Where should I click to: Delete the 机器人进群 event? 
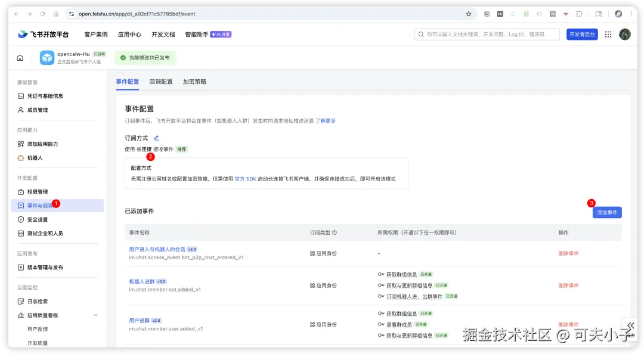coord(568,285)
